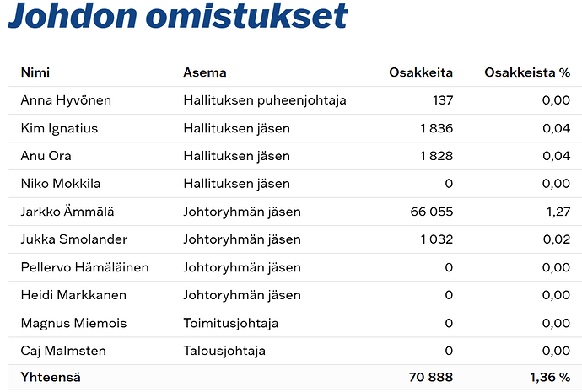Image resolution: width=582 pixels, height=392 pixels.
Task: Select the Jarkko Ämmälä name
Action: (x=67, y=212)
